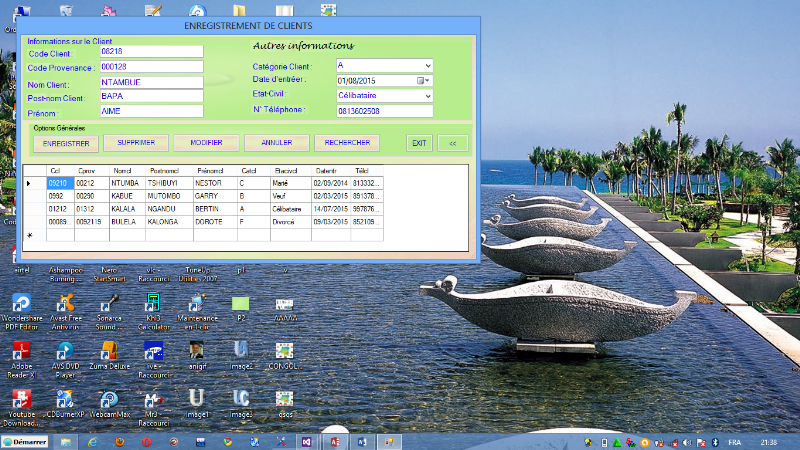This screenshot has width=800, height=450.
Task: Click the Google Chrome taskbar icon
Action: [x=228, y=441]
